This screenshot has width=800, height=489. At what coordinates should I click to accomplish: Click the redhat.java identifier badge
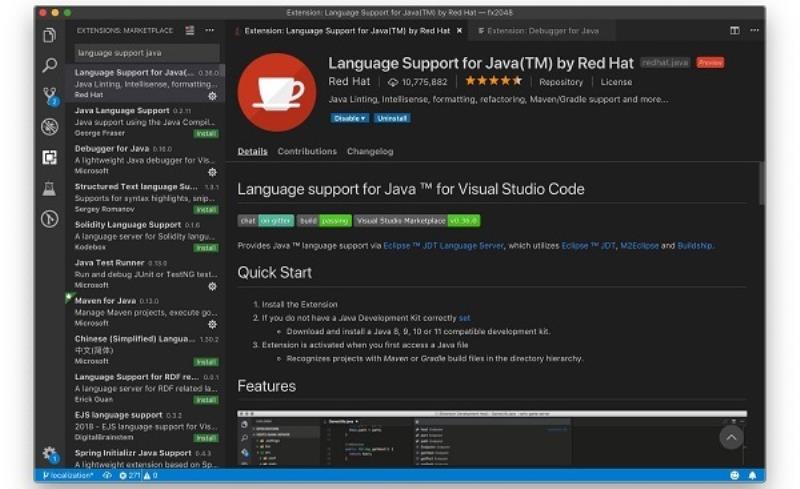[665, 63]
